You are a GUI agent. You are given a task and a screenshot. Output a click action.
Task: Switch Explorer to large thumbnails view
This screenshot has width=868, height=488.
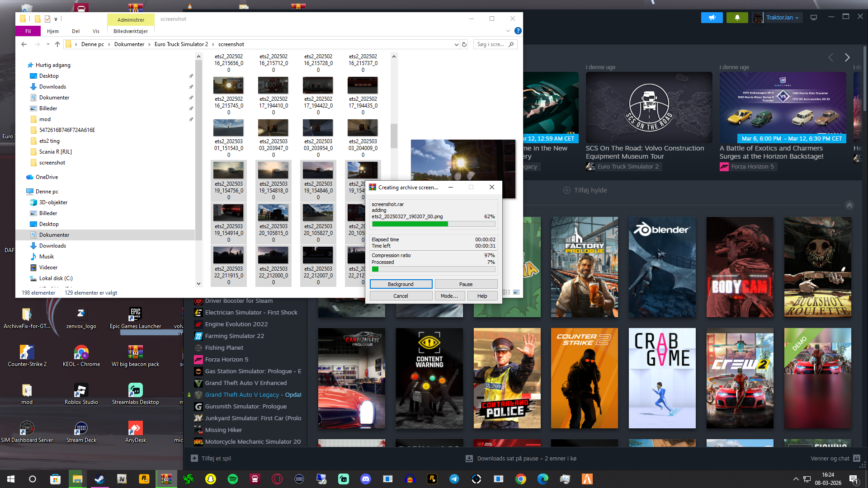[516, 292]
